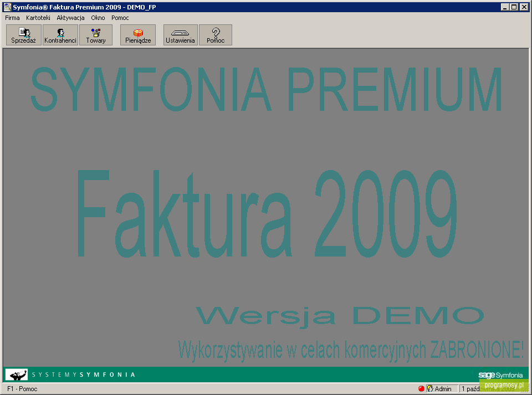Open the Okno menu
Viewport: 532px width, 395px height.
click(98, 18)
